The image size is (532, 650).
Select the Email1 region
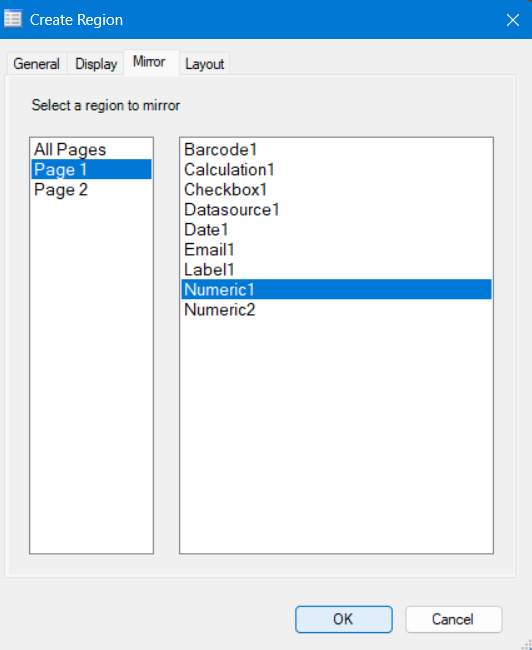(x=336, y=250)
